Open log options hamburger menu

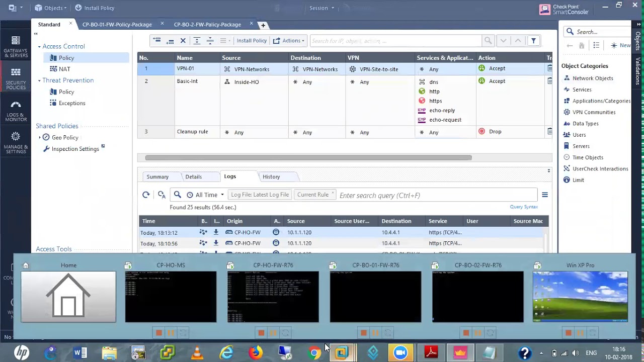[544, 195]
